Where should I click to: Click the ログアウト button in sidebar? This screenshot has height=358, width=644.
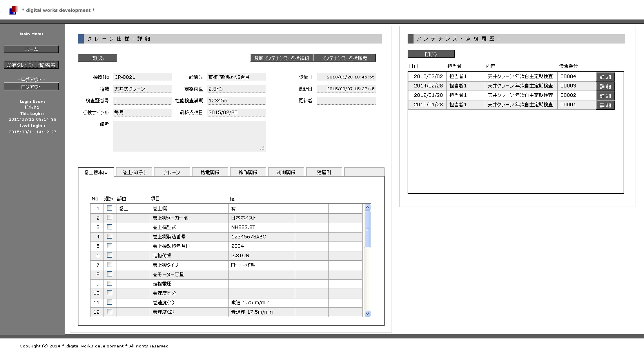[31, 87]
